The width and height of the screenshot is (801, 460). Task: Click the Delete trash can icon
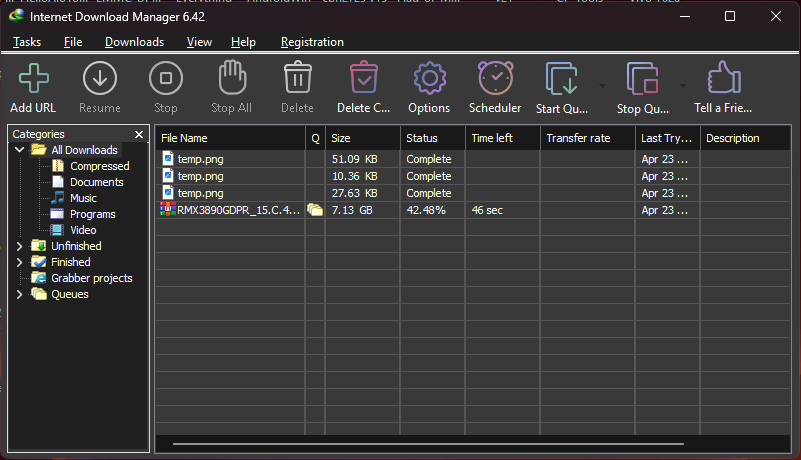[x=297, y=79]
